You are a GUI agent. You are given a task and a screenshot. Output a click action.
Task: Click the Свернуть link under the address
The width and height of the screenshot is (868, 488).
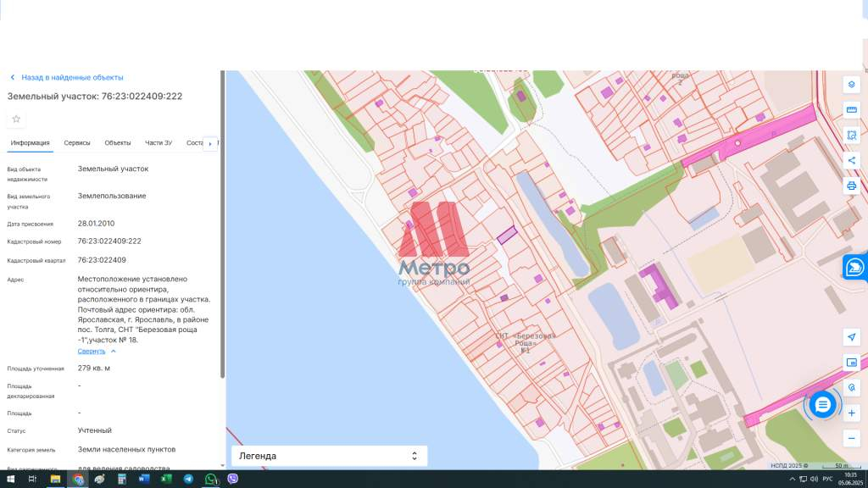pyautogui.click(x=92, y=352)
